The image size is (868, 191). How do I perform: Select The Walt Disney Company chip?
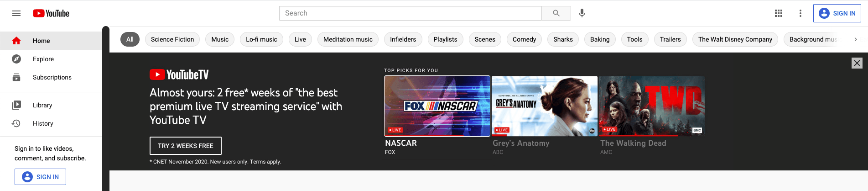pos(735,39)
